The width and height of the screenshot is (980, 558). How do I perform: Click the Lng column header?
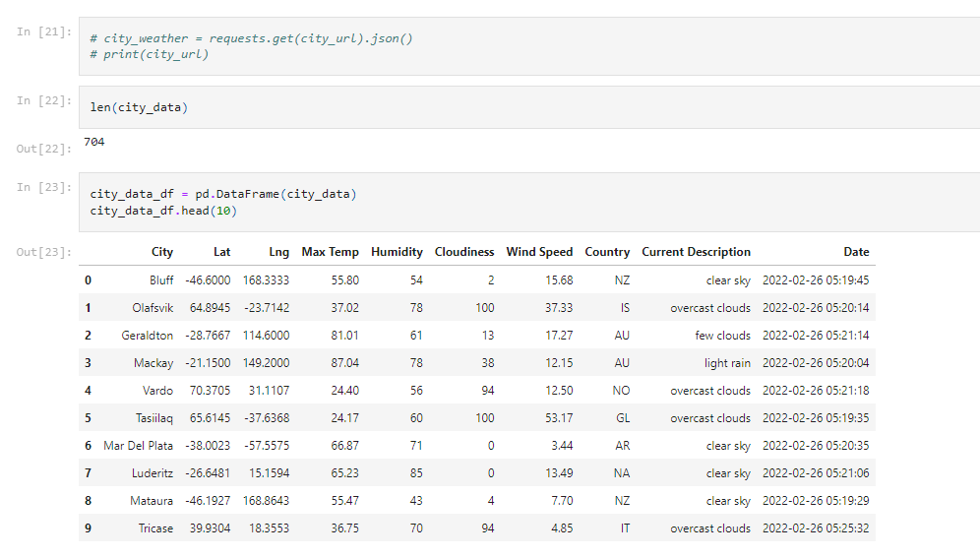[278, 252]
